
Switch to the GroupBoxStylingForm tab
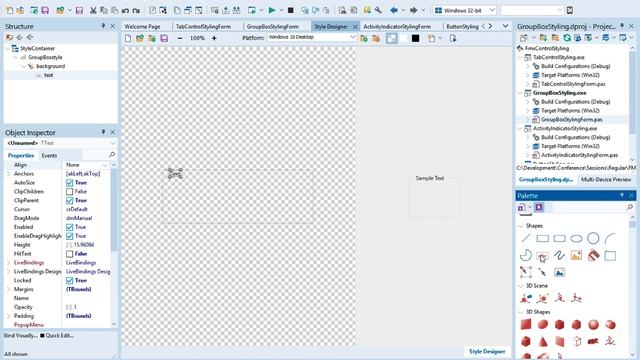click(x=273, y=27)
